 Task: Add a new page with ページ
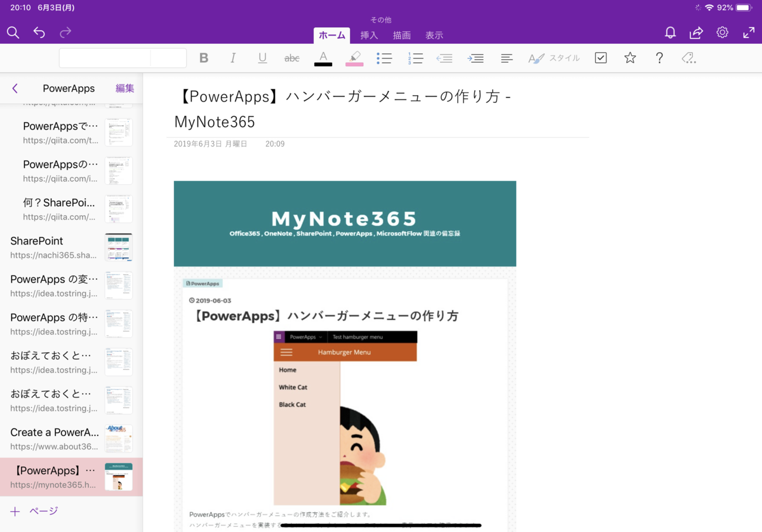tap(34, 511)
